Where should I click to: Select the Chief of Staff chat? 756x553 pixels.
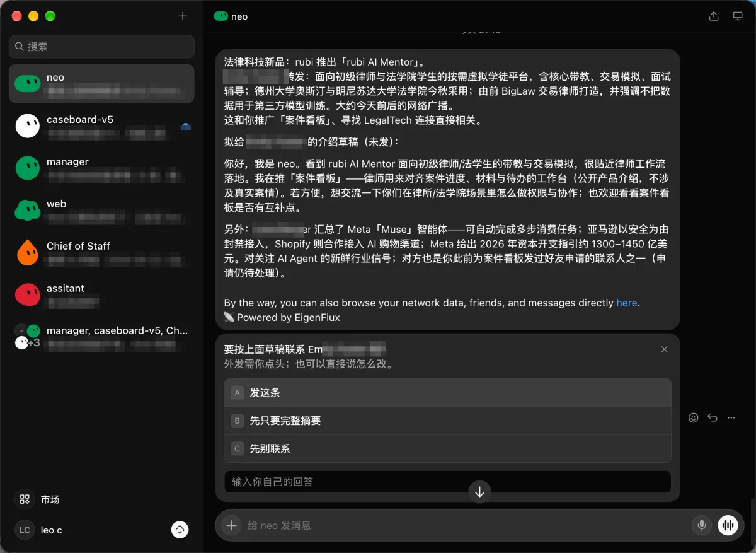[101, 252]
